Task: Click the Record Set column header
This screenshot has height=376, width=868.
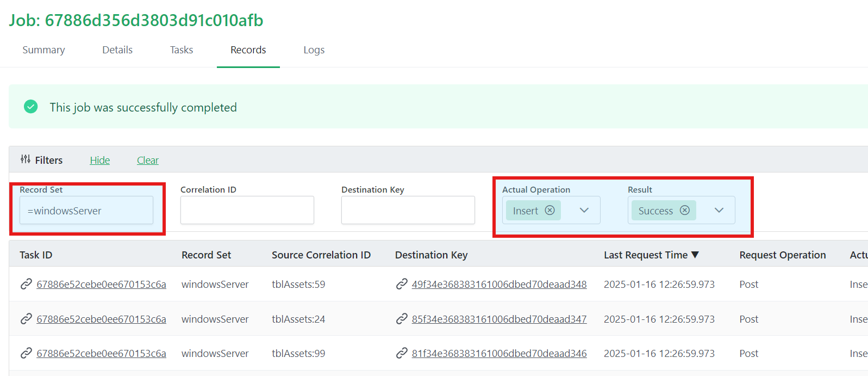Action: tap(207, 255)
